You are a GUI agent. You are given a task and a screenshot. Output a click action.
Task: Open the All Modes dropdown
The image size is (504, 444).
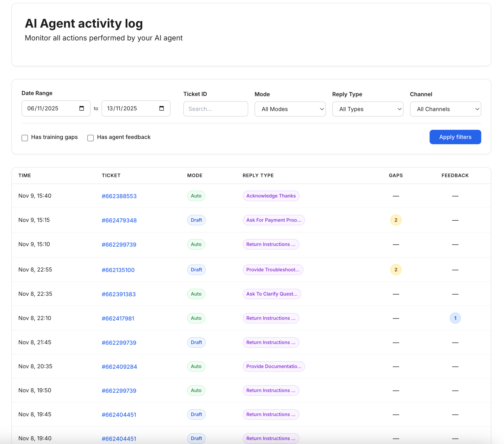click(x=290, y=109)
